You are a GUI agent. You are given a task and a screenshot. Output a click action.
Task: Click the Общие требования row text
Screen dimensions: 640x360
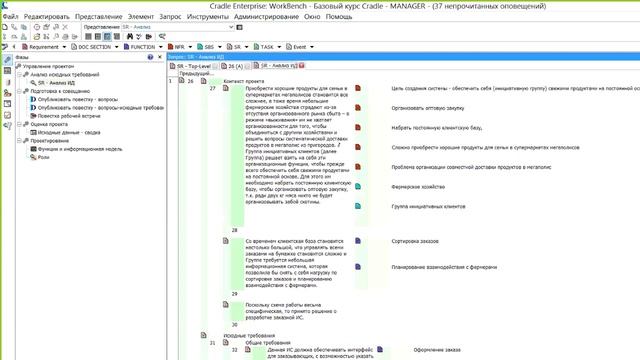[268, 342]
